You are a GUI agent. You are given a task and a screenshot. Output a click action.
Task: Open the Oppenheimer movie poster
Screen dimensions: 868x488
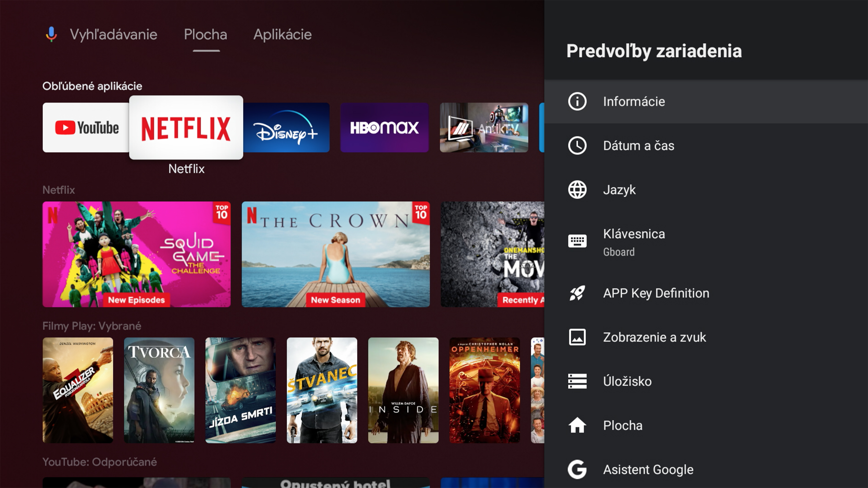485,390
